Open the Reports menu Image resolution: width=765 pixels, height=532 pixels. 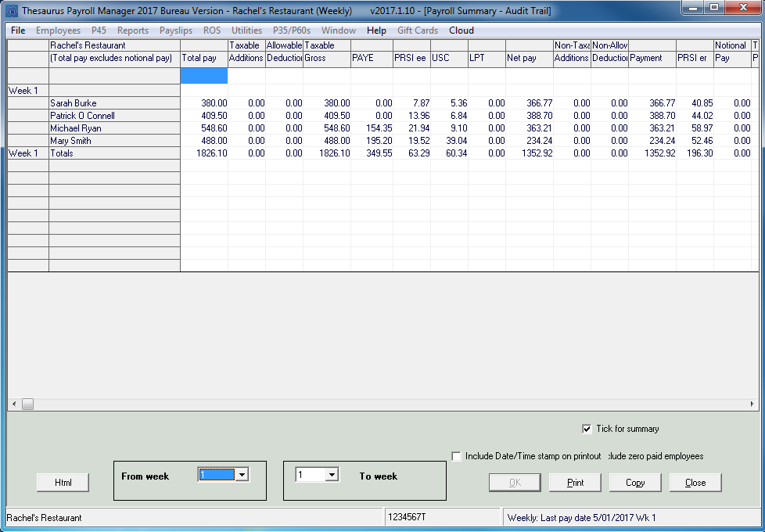(133, 31)
